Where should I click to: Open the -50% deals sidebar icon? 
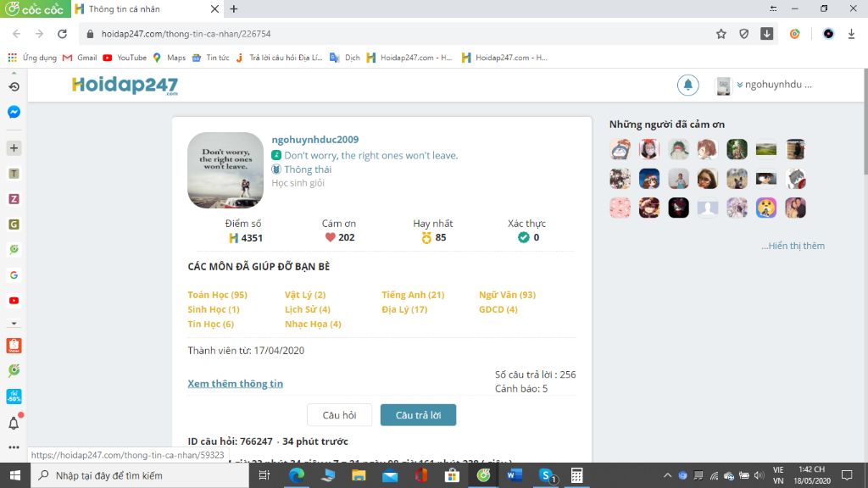click(14, 396)
